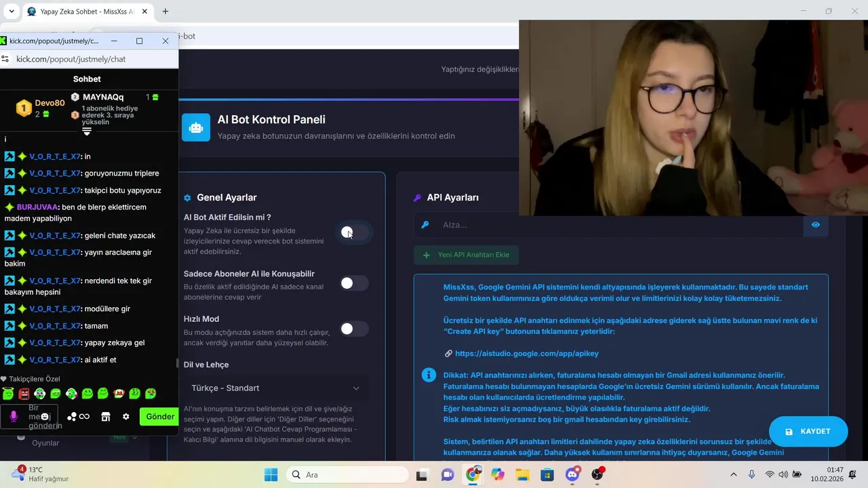The image size is (868, 488).
Task: Click the key icon next to API Ayarları
Action: 417,198
